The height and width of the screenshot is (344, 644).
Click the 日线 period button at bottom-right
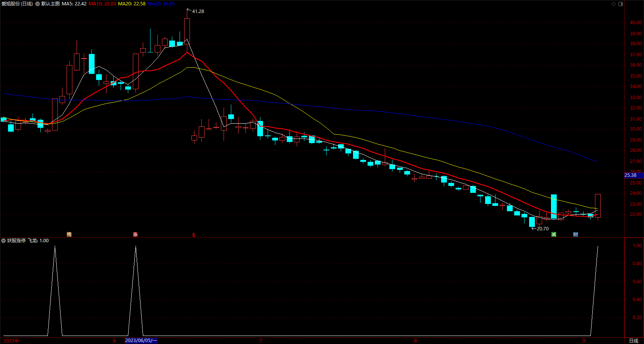point(634,341)
